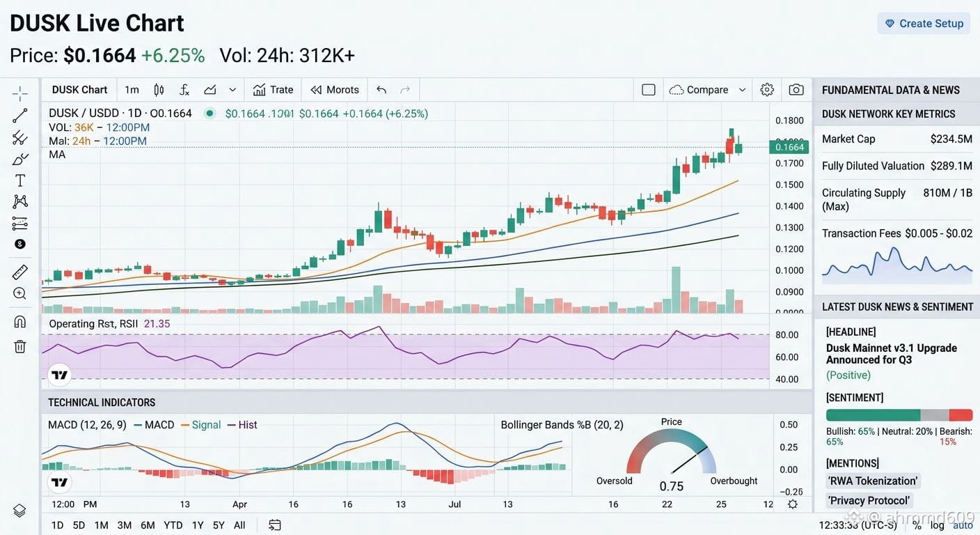The width and height of the screenshot is (980, 535).
Task: Select the chart pattern tool
Action: tap(19, 201)
